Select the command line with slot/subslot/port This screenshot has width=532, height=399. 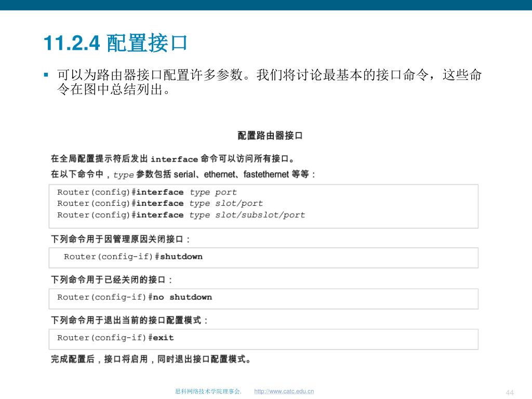181,215
